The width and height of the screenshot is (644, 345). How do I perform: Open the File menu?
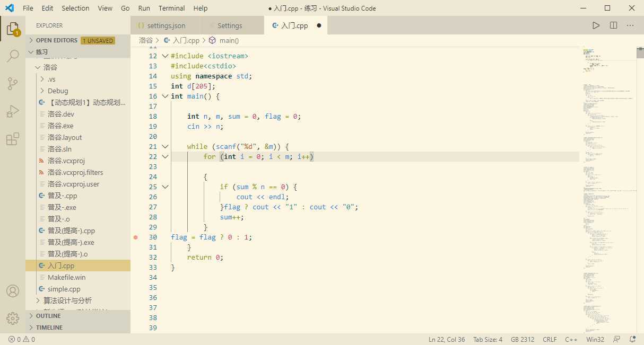point(28,8)
